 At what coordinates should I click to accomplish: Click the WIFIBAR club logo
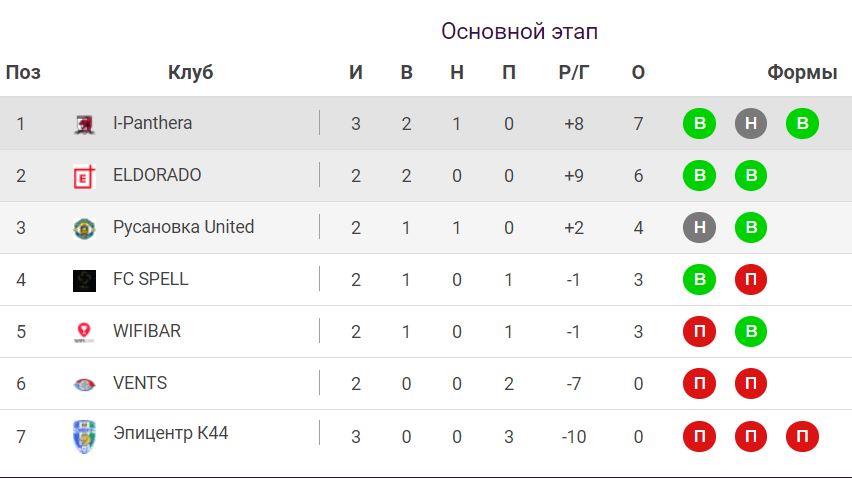click(85, 332)
